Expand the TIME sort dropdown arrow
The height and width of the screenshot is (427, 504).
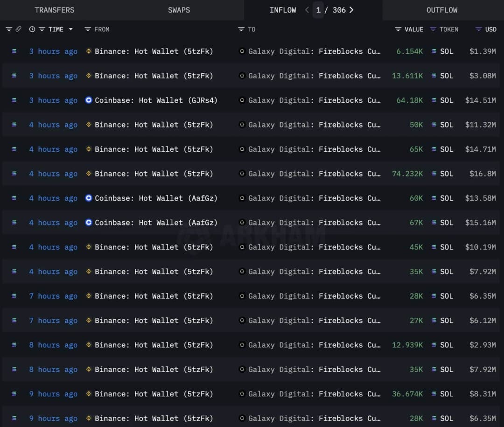click(71, 29)
